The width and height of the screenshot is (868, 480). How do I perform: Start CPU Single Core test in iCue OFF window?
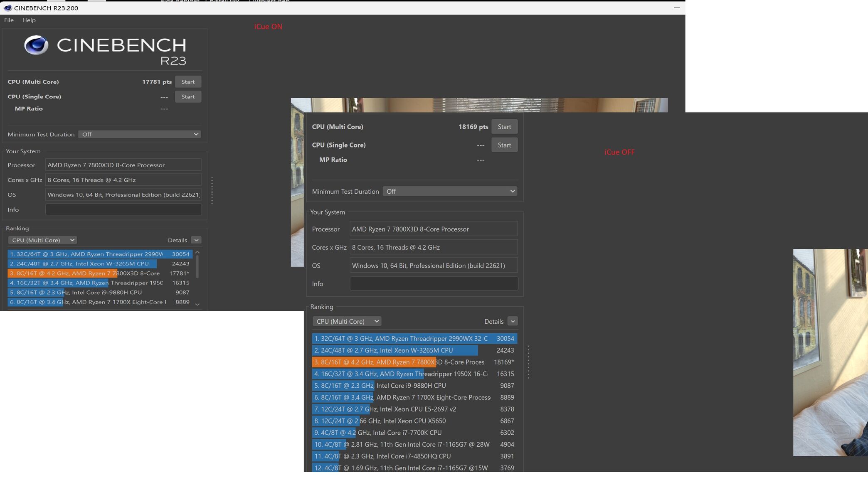pos(504,145)
